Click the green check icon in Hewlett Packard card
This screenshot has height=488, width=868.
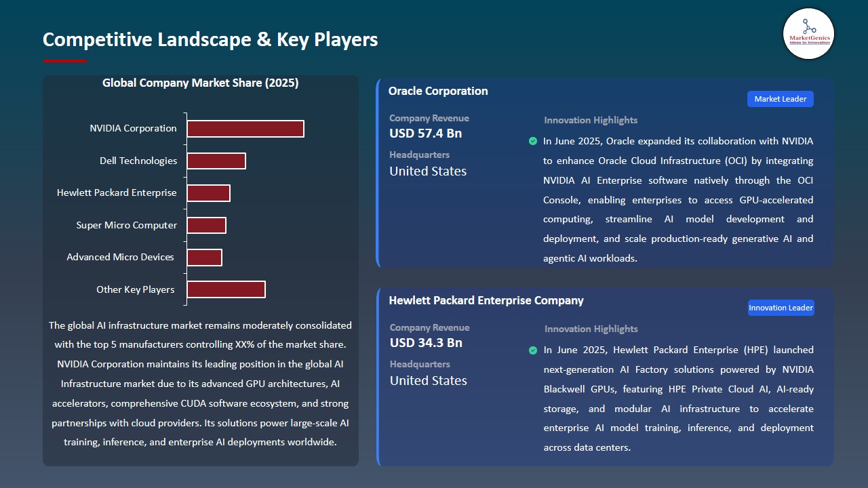click(x=533, y=350)
